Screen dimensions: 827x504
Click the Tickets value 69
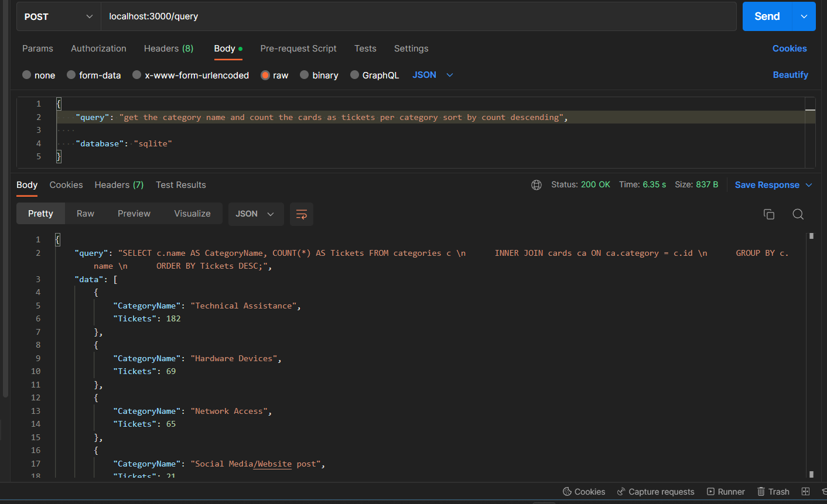pos(171,371)
